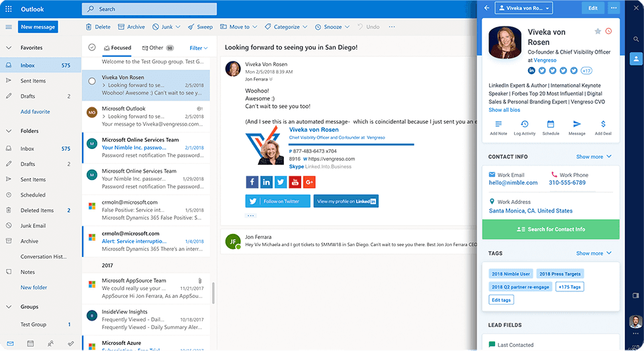
Task: Open the Junk dropdown arrow
Action: tap(178, 26)
